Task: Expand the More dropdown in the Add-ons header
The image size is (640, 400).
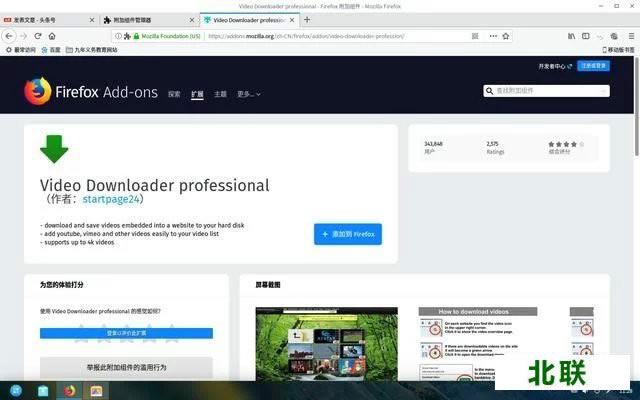Action: pyautogui.click(x=249, y=94)
